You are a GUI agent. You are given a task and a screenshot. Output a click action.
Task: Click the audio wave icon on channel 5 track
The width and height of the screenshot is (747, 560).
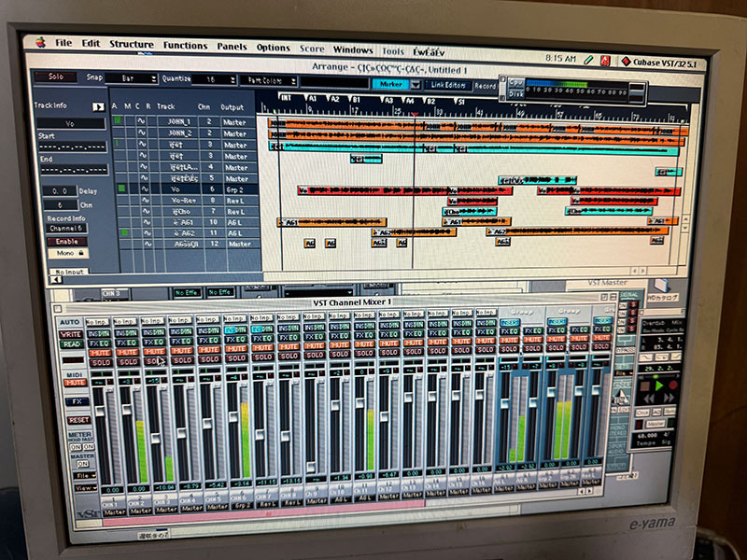pos(142,178)
